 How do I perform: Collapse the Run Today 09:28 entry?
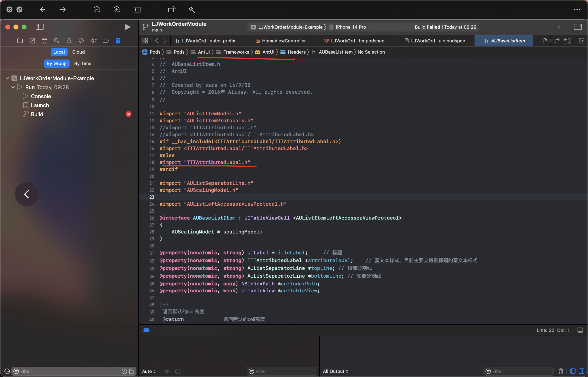point(13,87)
